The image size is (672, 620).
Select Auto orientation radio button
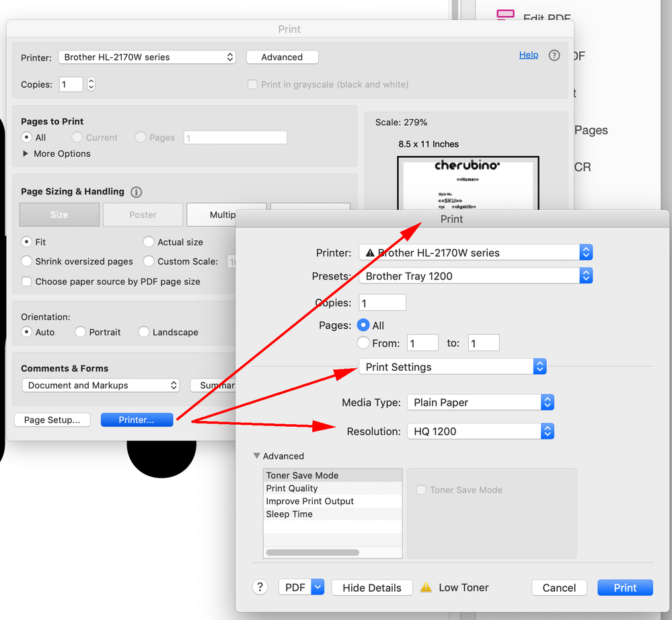click(x=27, y=332)
